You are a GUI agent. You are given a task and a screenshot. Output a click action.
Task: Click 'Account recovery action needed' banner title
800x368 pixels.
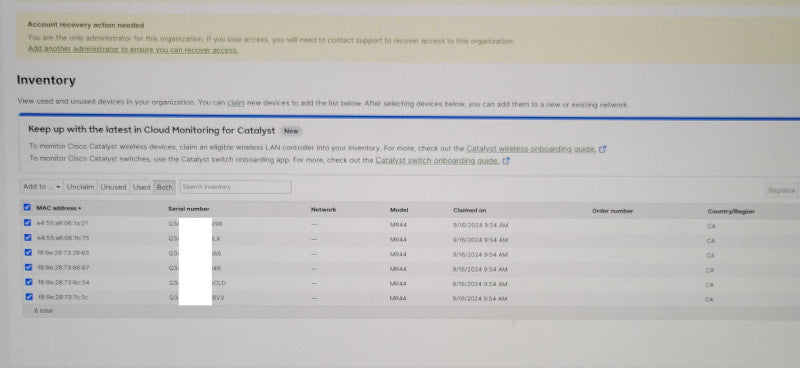[x=86, y=25]
